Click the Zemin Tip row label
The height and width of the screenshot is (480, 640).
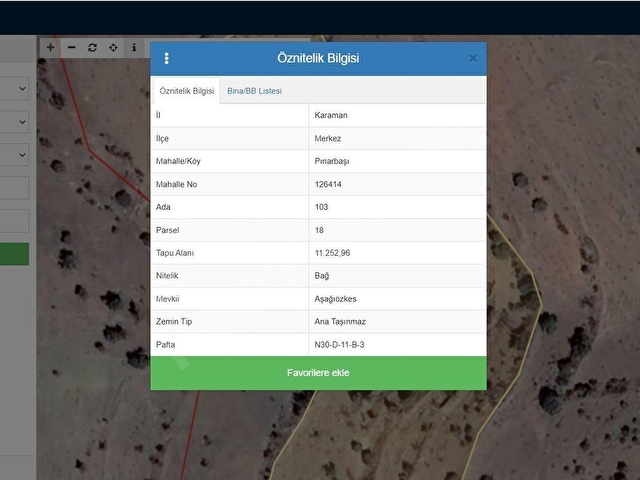[x=174, y=322]
